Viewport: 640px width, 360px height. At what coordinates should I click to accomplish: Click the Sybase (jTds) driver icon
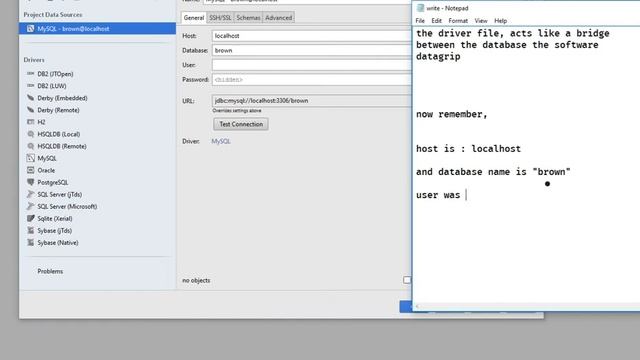[31, 230]
